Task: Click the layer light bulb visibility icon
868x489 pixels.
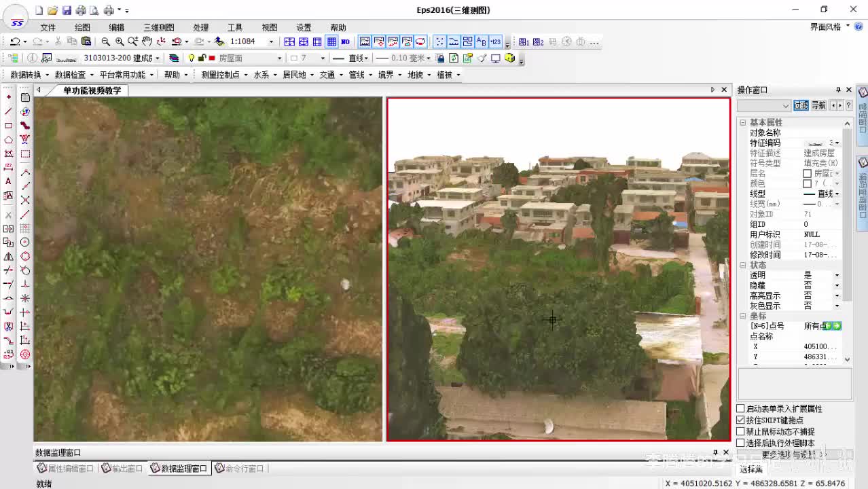Action: [192, 58]
